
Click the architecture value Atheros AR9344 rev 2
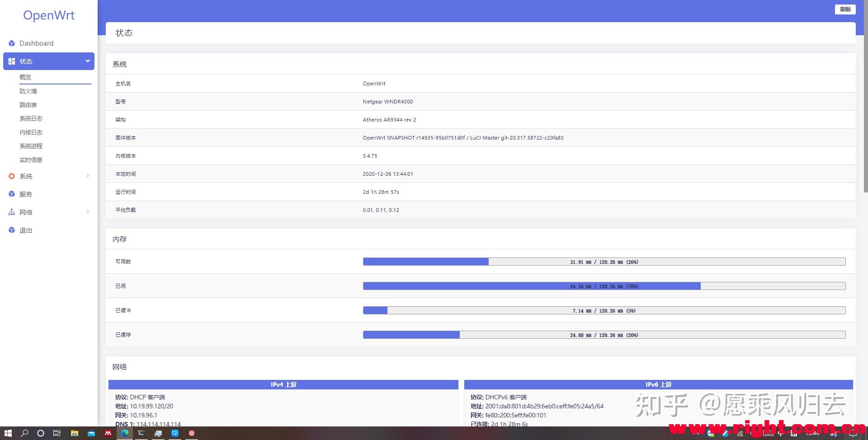389,120
